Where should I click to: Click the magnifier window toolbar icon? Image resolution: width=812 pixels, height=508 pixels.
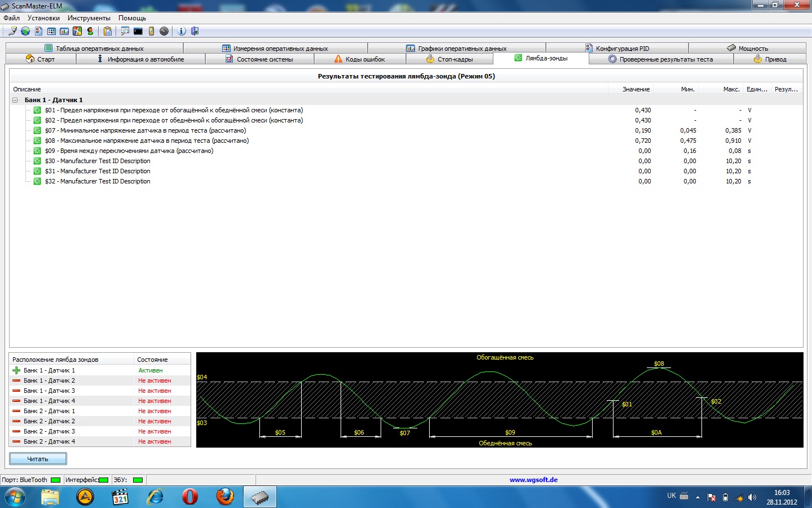coord(125,31)
